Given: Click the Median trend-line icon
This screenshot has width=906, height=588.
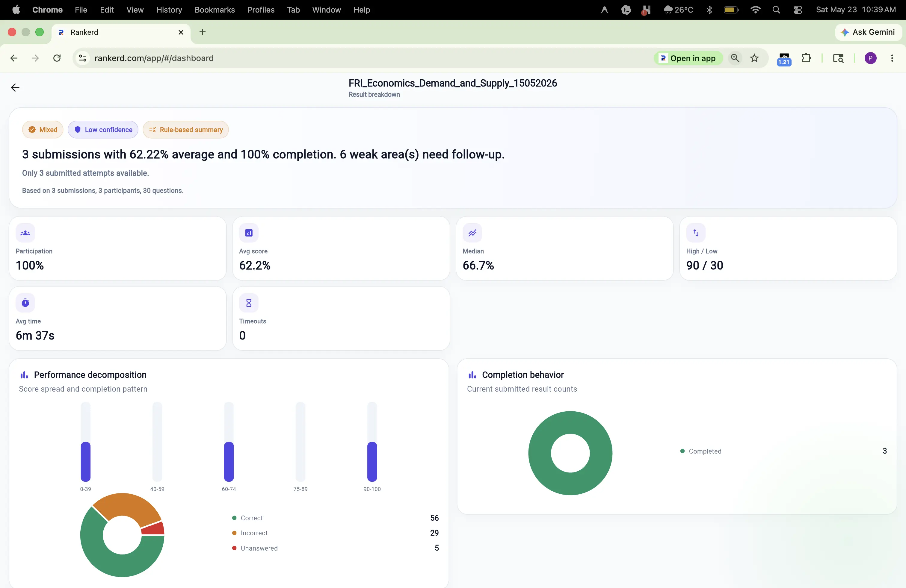Looking at the screenshot, I should (x=472, y=233).
